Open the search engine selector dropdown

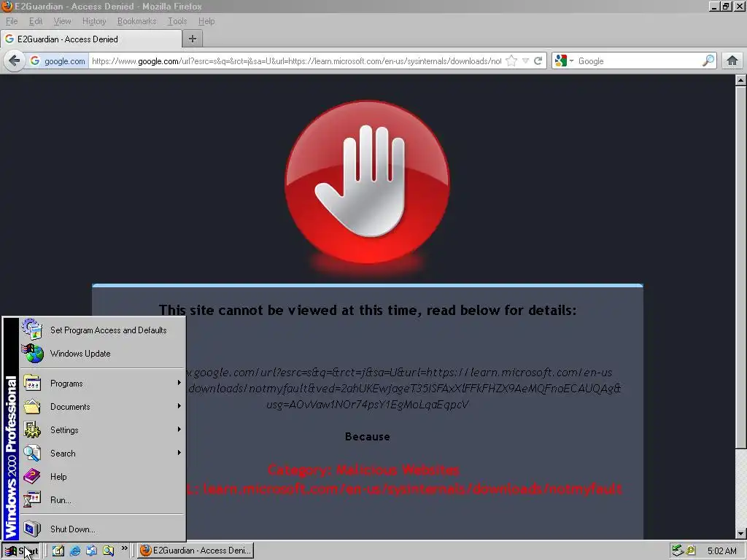(x=565, y=61)
